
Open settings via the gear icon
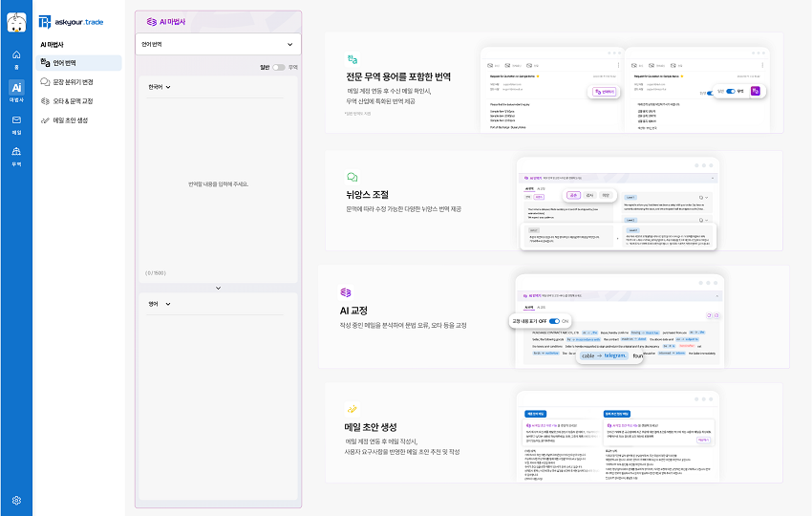coord(16,500)
